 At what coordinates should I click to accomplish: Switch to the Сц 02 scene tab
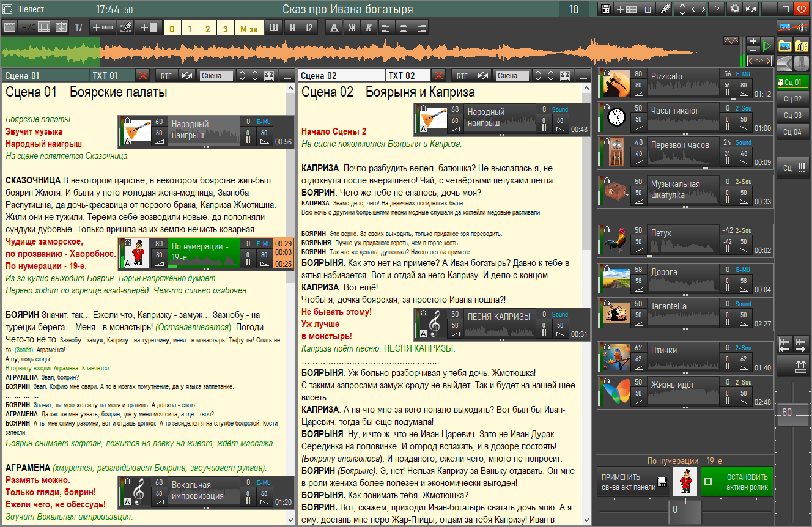(x=792, y=98)
